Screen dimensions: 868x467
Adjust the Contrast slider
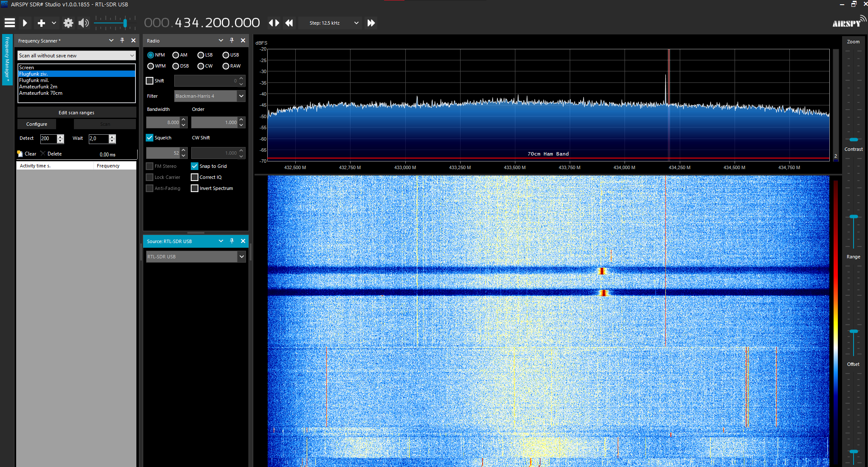(854, 217)
